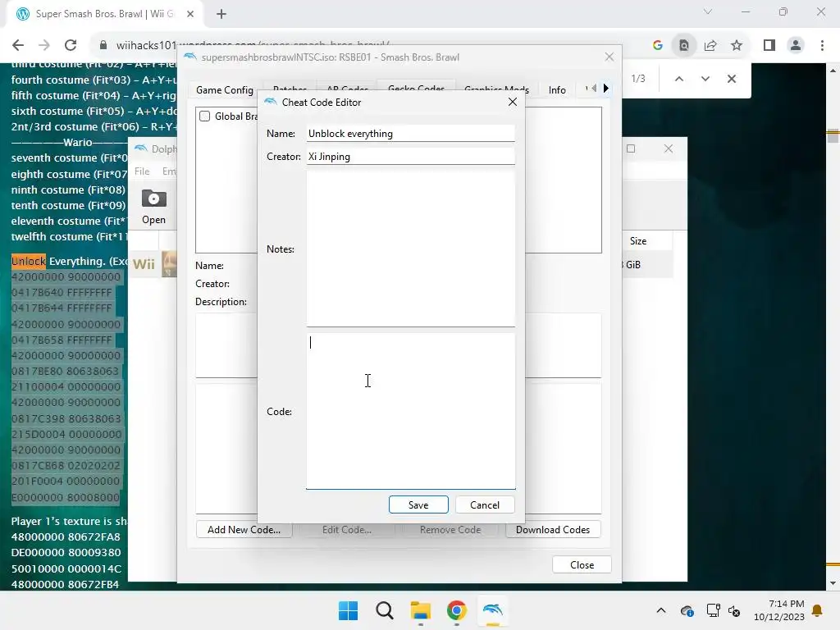Click the Google icon in address bar
The width and height of the screenshot is (840, 630).
(658, 45)
